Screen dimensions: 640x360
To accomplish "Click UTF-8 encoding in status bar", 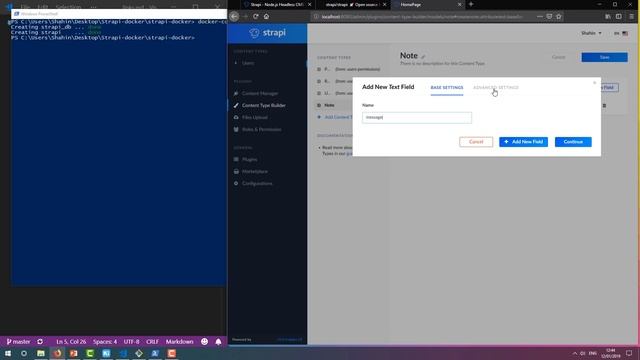I will (131, 342).
